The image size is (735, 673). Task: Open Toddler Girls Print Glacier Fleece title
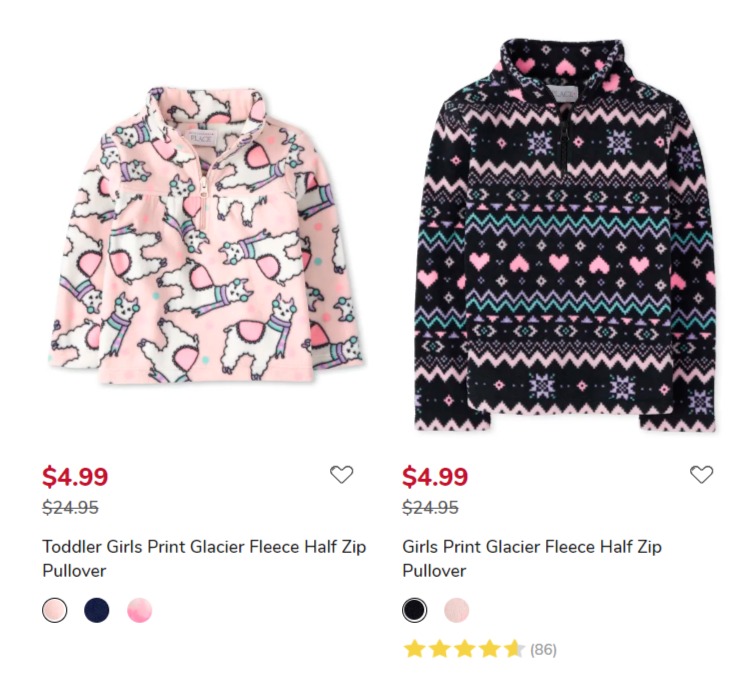tap(204, 558)
